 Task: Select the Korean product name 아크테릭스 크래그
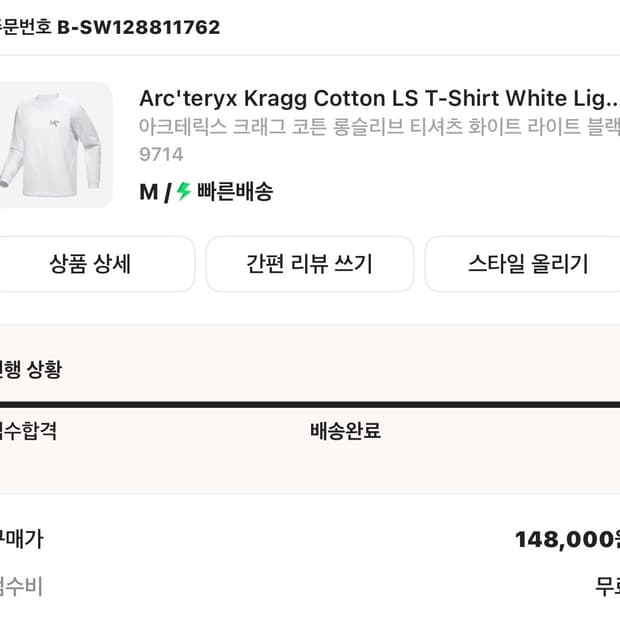[x=378, y=127]
